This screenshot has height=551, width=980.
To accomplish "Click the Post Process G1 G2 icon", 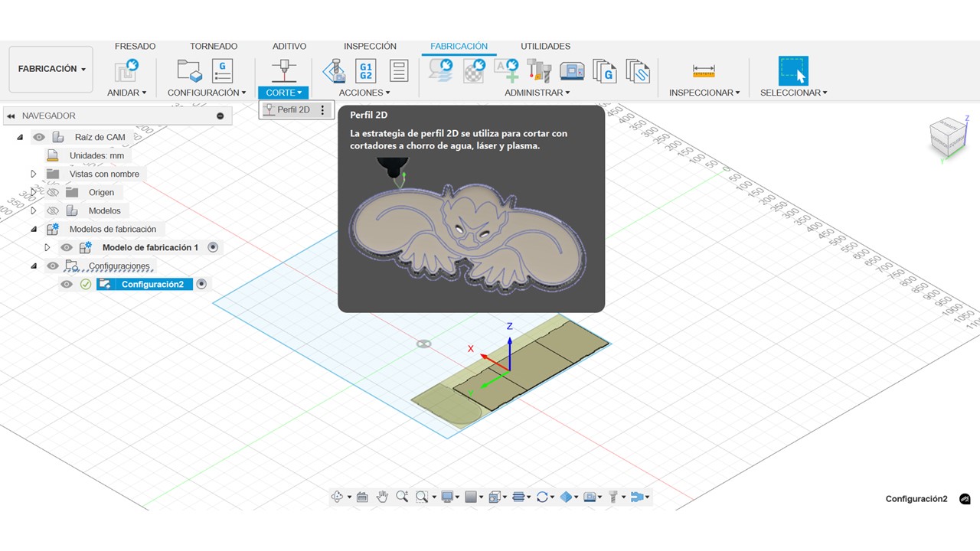I will [x=366, y=71].
